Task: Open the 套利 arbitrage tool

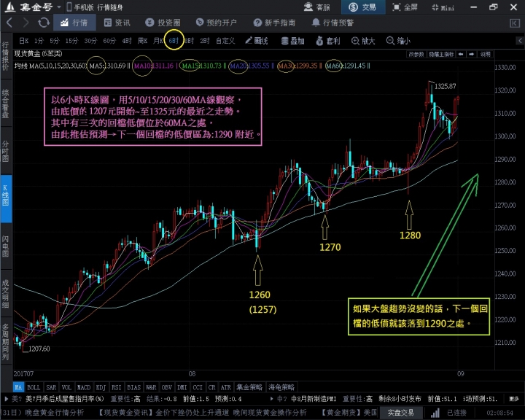Action: [x=328, y=41]
